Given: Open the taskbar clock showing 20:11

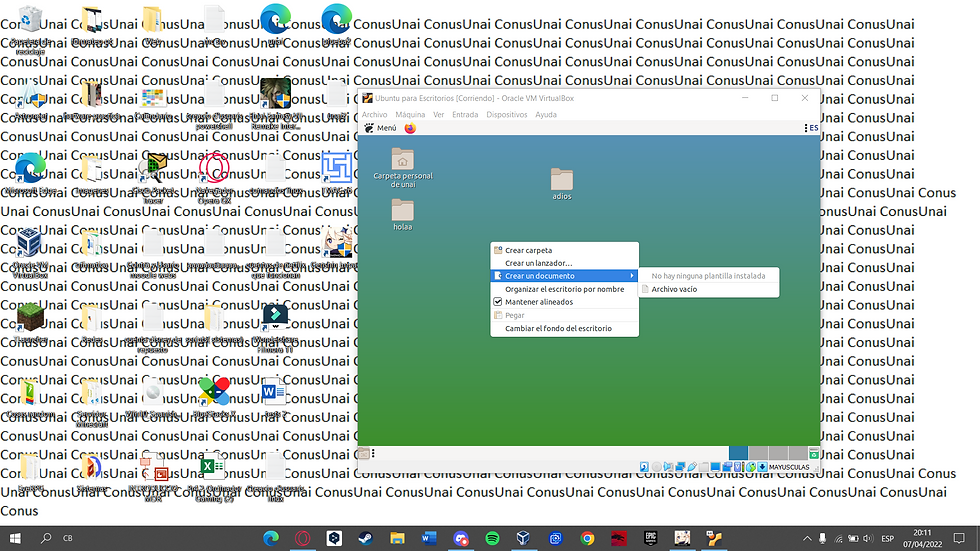Looking at the screenshot, I should (922, 538).
